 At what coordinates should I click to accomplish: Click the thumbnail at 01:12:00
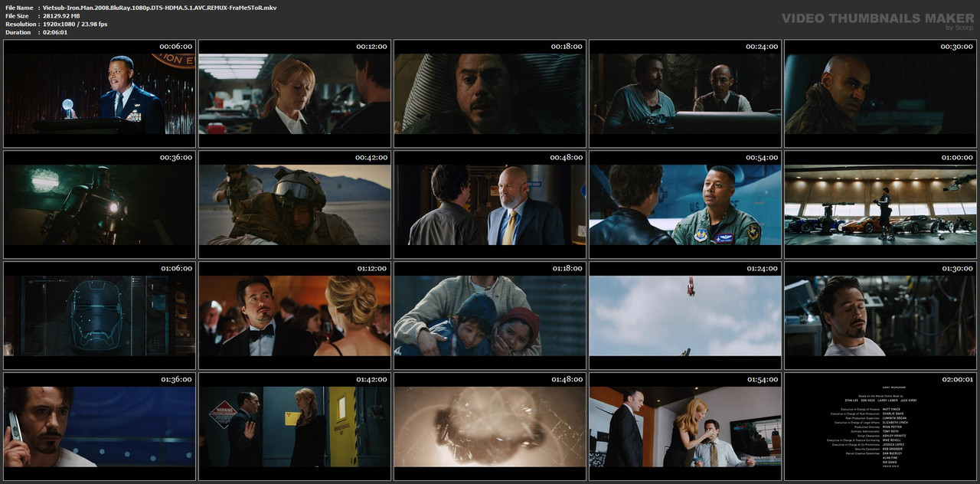coord(295,316)
